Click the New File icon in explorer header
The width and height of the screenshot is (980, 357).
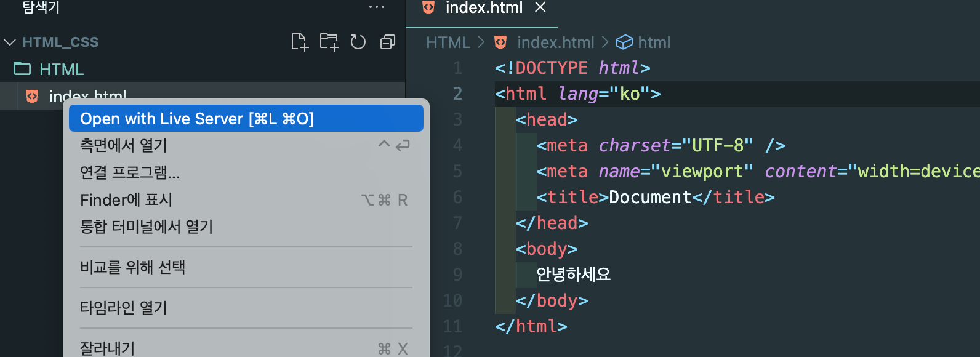pos(299,42)
